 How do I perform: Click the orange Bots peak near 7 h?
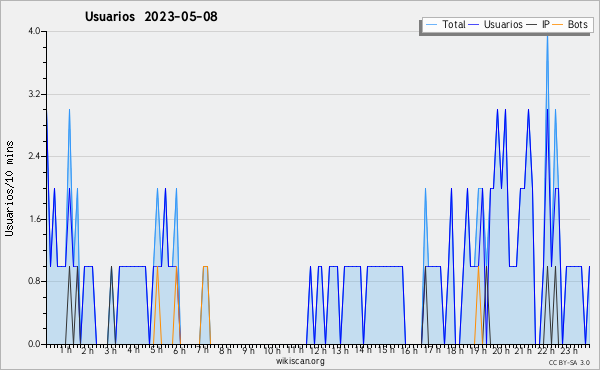click(x=205, y=267)
